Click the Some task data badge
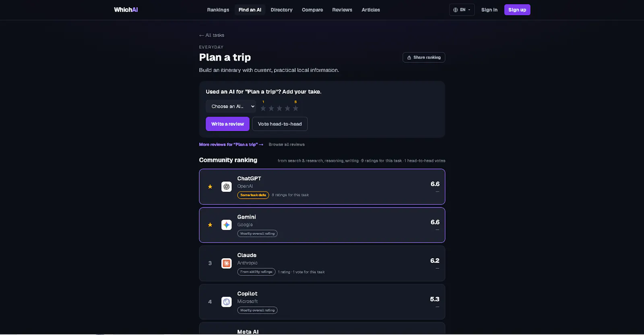The image size is (644, 335). [253, 195]
